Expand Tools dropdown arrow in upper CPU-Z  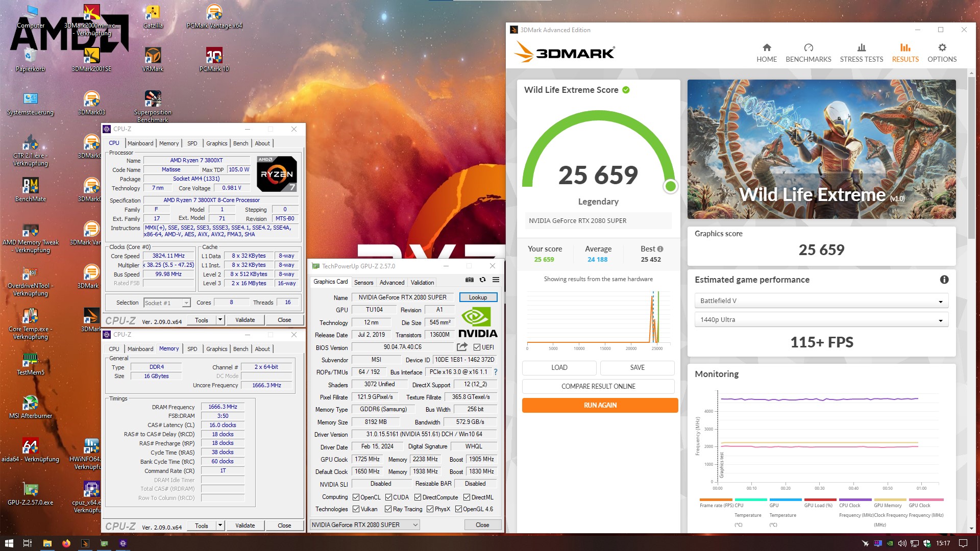pos(220,320)
